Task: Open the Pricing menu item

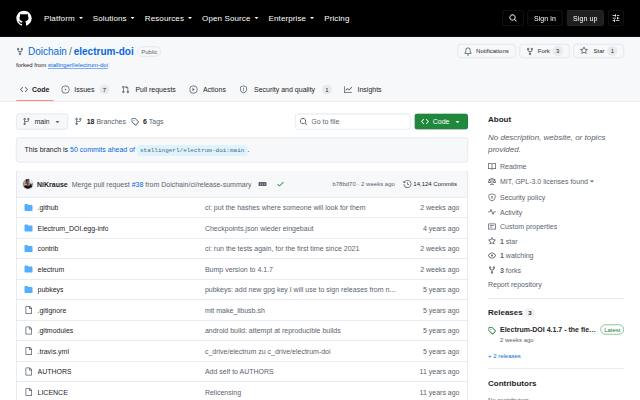Action: coord(337,18)
